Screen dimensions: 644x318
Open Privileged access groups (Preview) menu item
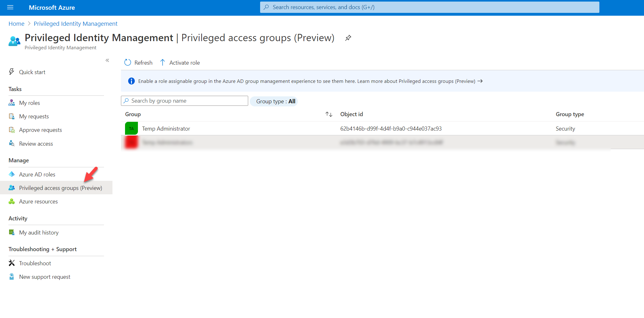(60, 188)
